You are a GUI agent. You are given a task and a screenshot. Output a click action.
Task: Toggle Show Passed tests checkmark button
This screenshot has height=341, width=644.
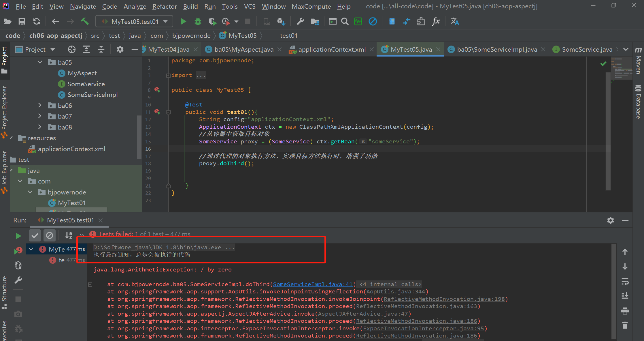coord(35,235)
